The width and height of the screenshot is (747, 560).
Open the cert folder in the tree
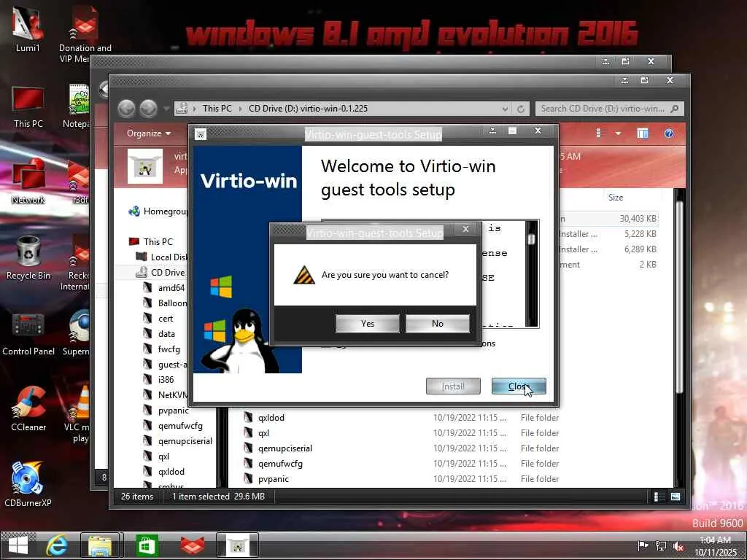click(158, 319)
